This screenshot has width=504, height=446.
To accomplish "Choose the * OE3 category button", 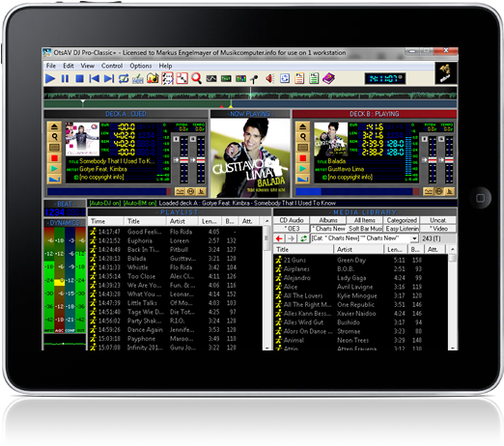I will 292,229.
